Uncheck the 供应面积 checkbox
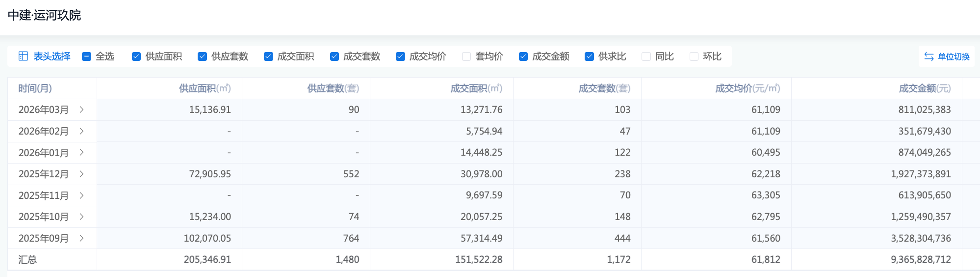The image size is (980, 277). 136,56
